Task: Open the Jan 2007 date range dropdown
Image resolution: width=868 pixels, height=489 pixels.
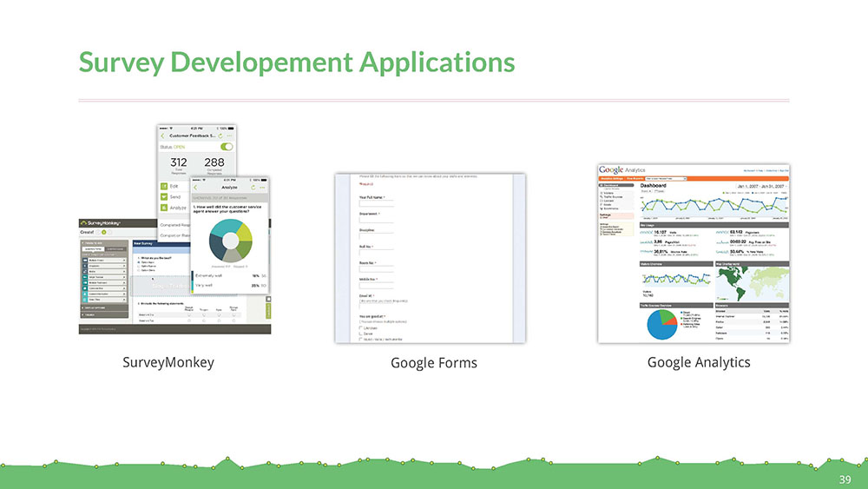Action: pyautogui.click(x=761, y=186)
